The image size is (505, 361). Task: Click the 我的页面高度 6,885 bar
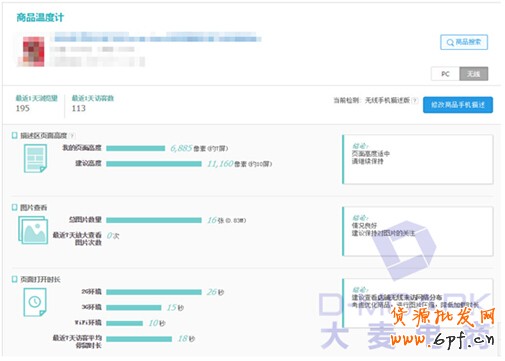coord(136,148)
